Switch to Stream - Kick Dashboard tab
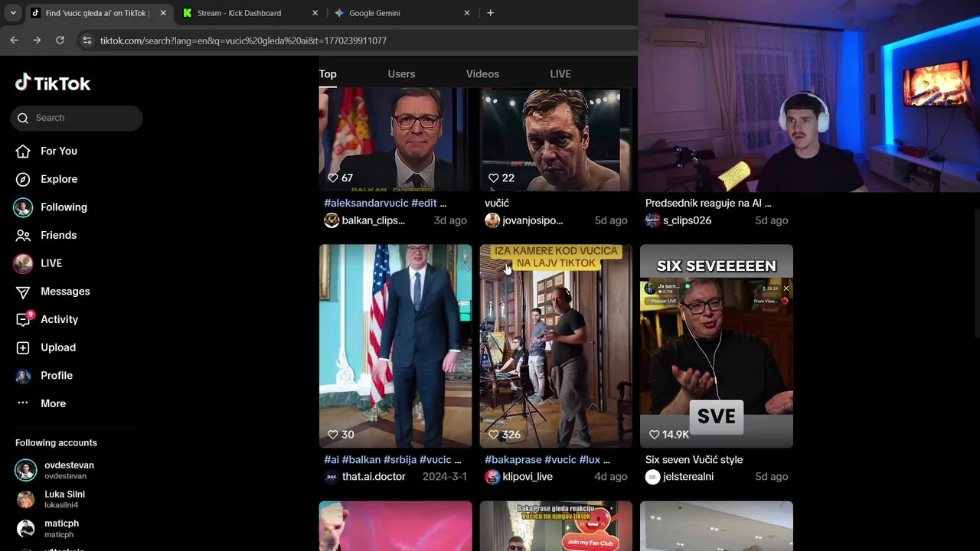This screenshot has height=551, width=980. point(250,13)
